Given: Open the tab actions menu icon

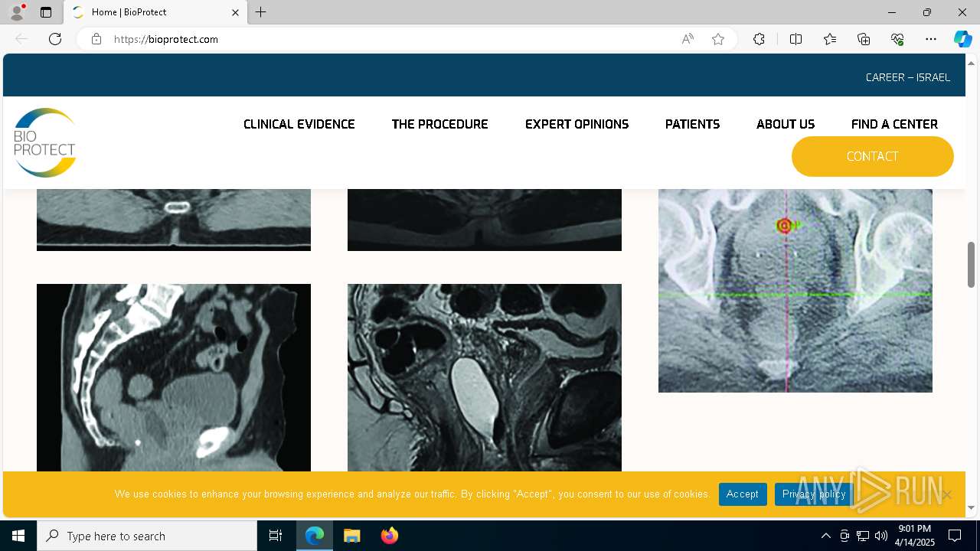Looking at the screenshot, I should [46, 12].
